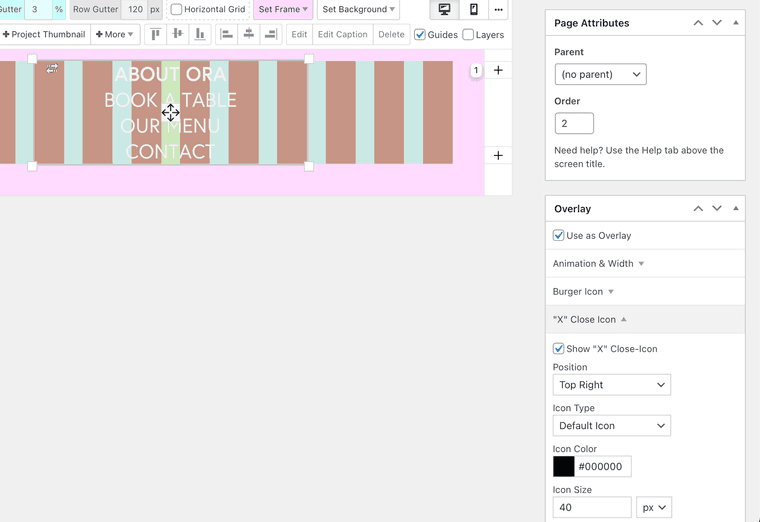Switch to desktop view icon
Screen dimensions: 760x522
tap(444, 10)
